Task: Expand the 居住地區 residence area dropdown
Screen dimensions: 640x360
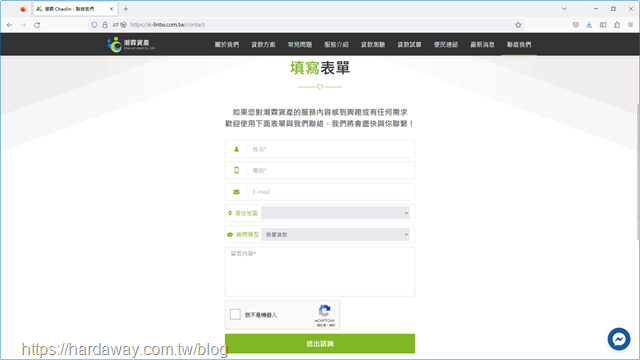Action: (x=336, y=213)
